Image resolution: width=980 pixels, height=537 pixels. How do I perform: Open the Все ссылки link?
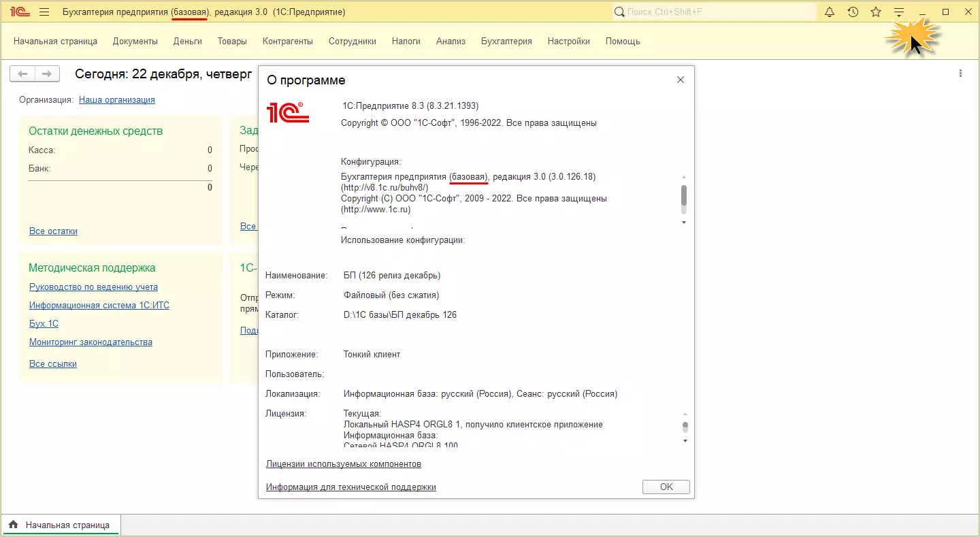(53, 363)
